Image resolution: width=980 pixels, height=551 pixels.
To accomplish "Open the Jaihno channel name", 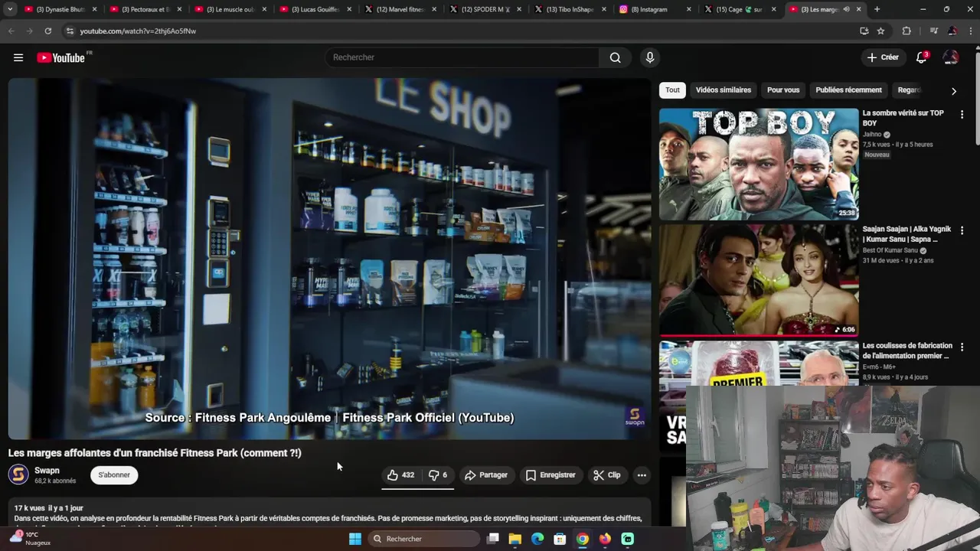I will (x=872, y=135).
